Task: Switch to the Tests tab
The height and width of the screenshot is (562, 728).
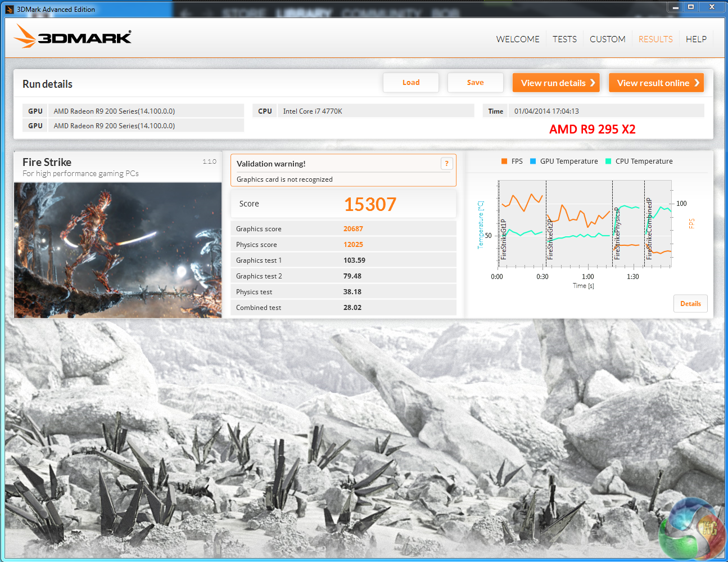Action: click(564, 39)
